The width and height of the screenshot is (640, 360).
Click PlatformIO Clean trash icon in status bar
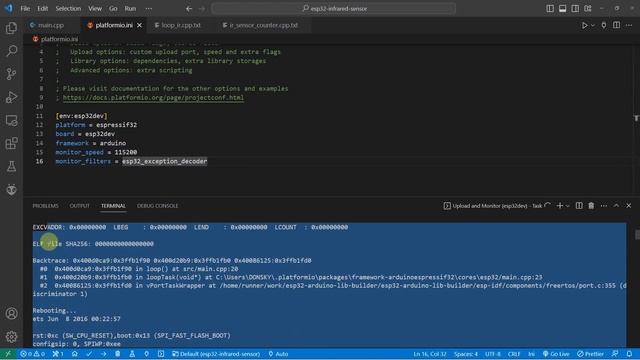click(x=118, y=354)
